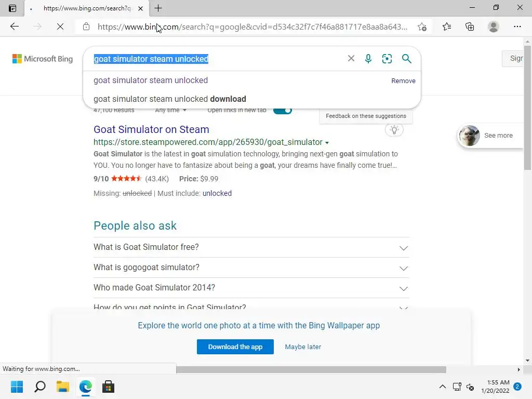Select suggestion goat simulator steam unlocked download
The width and height of the screenshot is (532, 399).
tap(170, 99)
